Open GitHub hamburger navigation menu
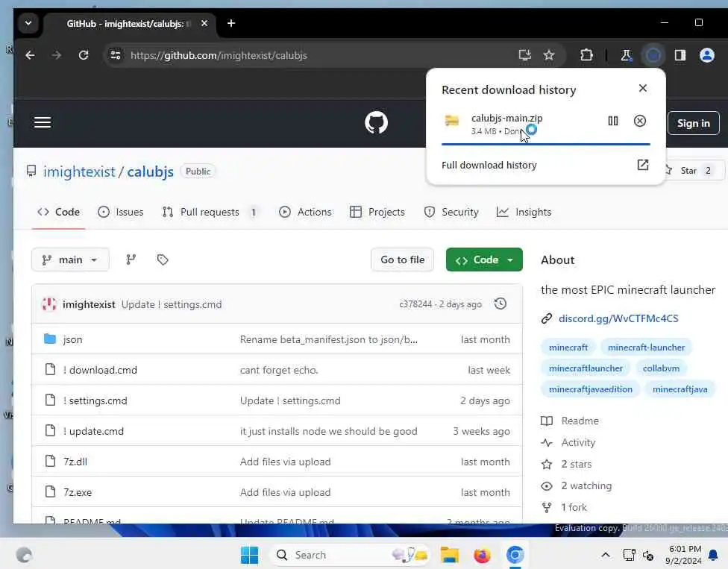Viewport: 728px width, 569px height. click(x=43, y=122)
